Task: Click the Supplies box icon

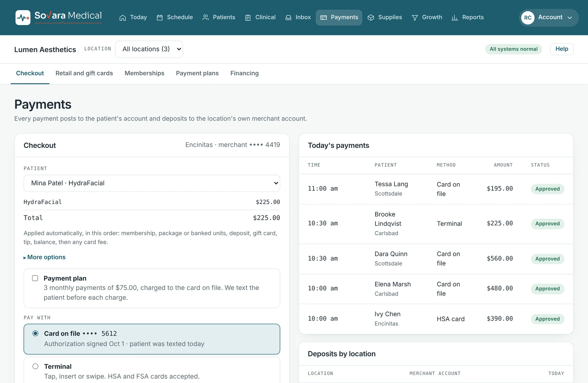Action: (x=371, y=18)
